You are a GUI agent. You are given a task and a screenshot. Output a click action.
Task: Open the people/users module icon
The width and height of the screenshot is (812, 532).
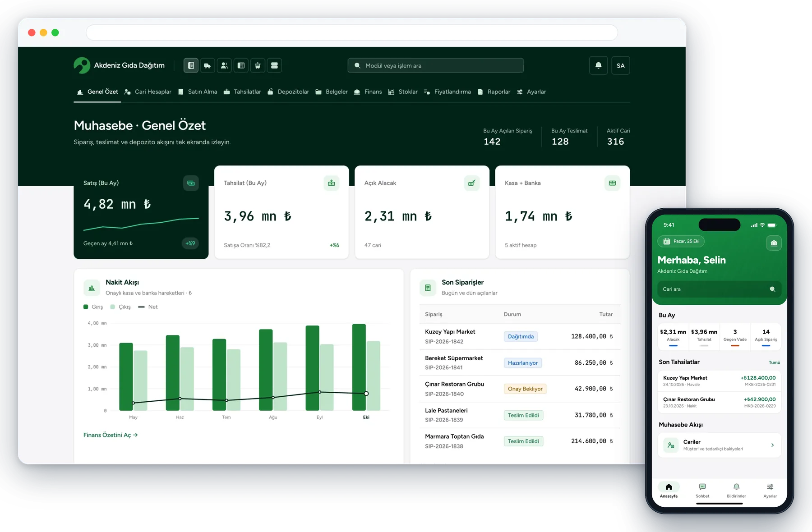pos(224,65)
